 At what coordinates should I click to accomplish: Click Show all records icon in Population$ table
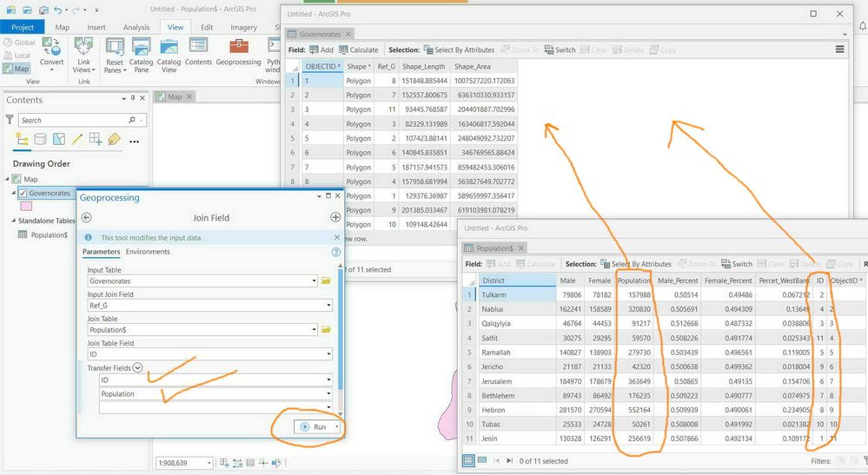468,460
